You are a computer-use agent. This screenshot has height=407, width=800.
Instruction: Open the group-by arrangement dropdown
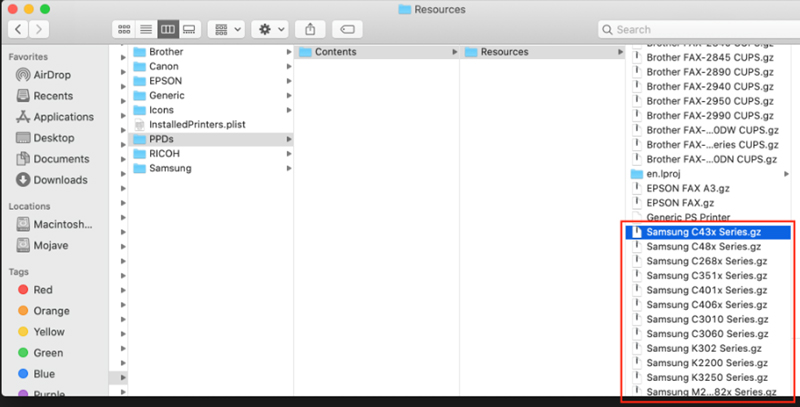click(x=227, y=29)
